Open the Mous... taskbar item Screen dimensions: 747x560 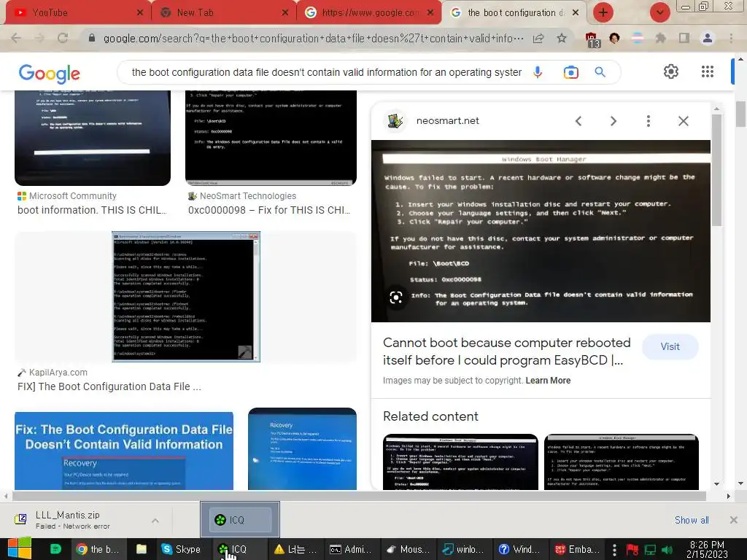point(409,549)
